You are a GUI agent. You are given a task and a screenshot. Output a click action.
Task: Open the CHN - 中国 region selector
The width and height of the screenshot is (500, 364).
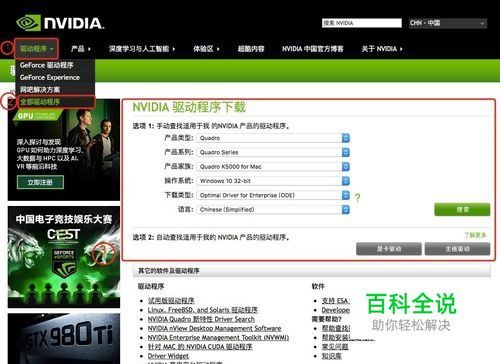448,23
